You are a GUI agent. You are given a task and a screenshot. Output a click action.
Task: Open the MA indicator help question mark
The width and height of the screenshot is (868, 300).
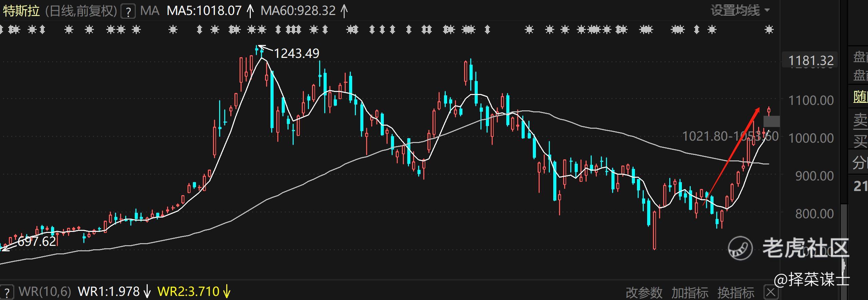tap(128, 12)
